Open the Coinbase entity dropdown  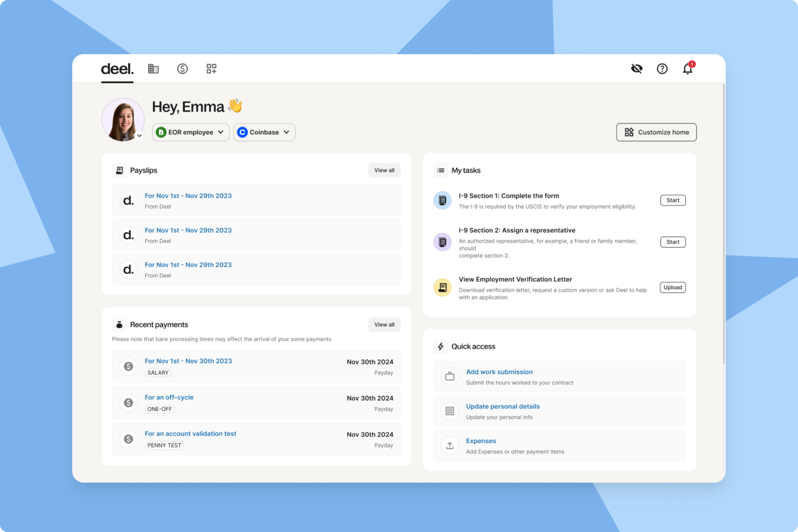click(x=264, y=132)
